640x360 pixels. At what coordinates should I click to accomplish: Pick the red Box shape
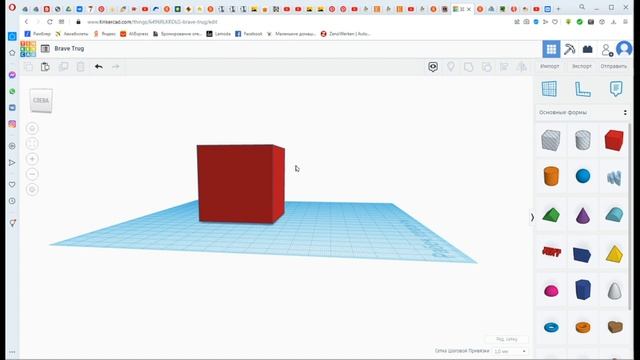pyautogui.click(x=614, y=140)
